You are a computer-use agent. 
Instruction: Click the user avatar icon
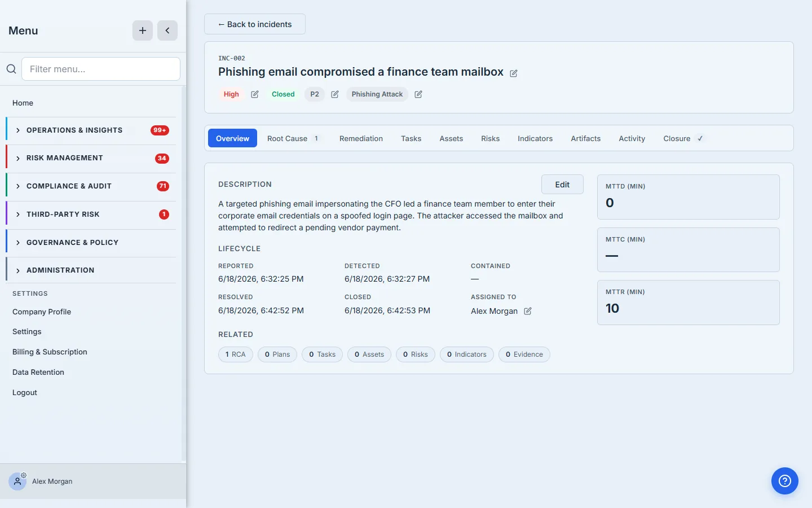point(17,481)
